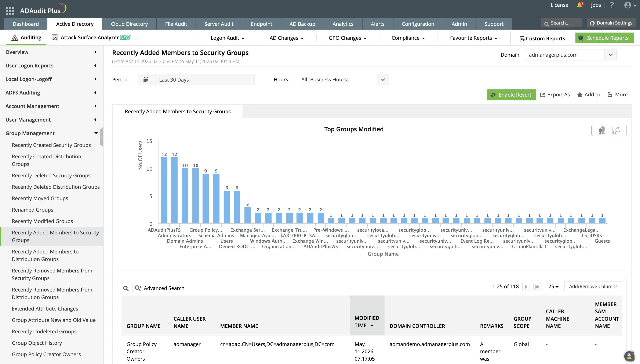Click the Enable Revert button
The height and width of the screenshot is (364, 640).
click(511, 95)
